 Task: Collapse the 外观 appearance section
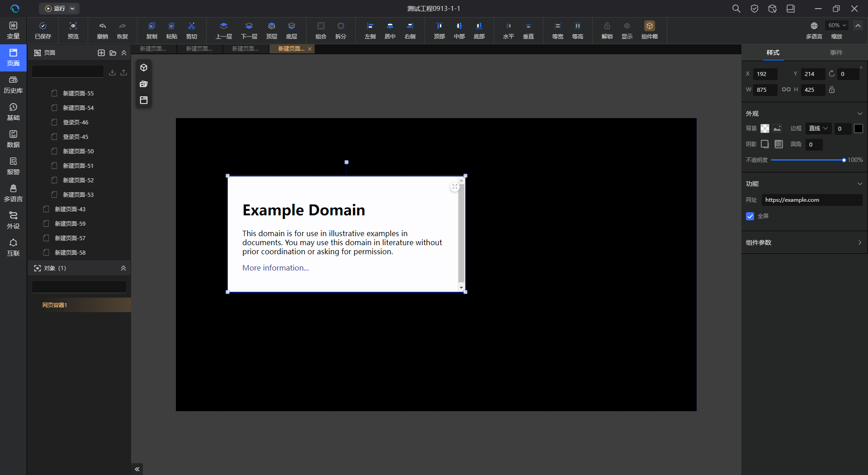click(859, 114)
